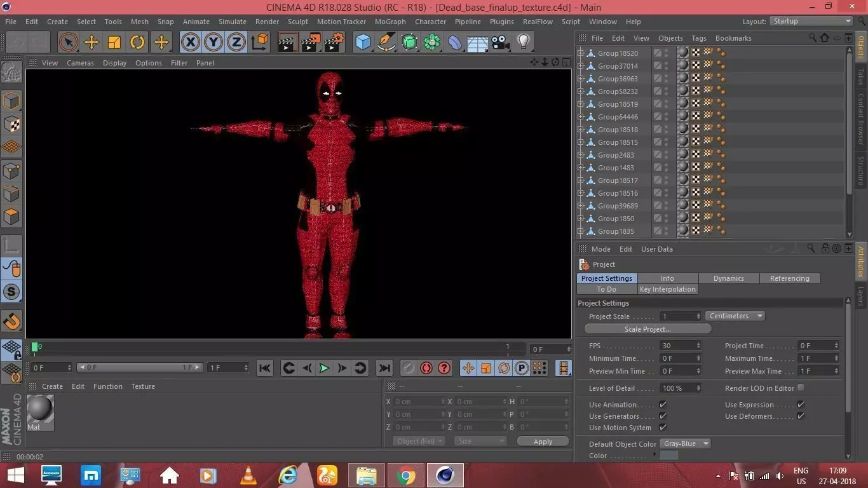Expand the Color disclosure triangle

[x=654, y=454]
